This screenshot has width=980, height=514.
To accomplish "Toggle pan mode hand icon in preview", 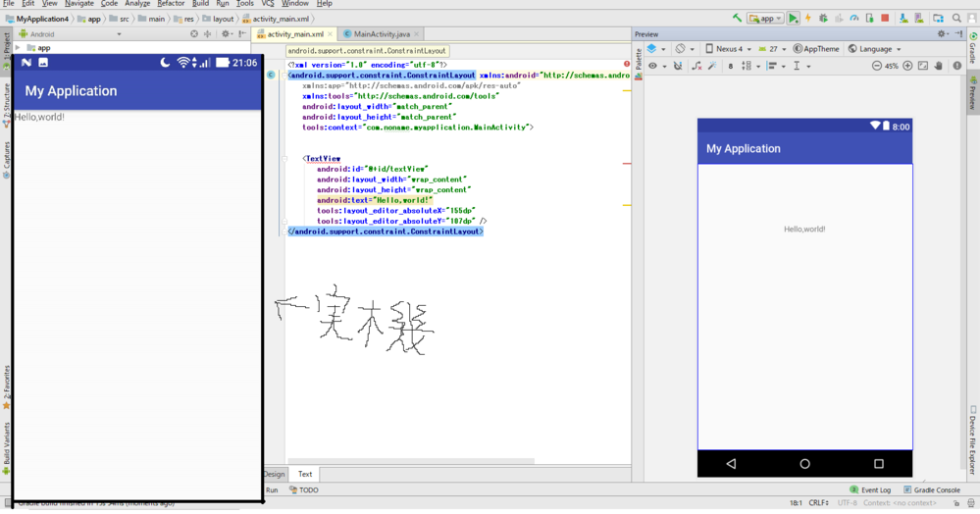I will (x=939, y=66).
